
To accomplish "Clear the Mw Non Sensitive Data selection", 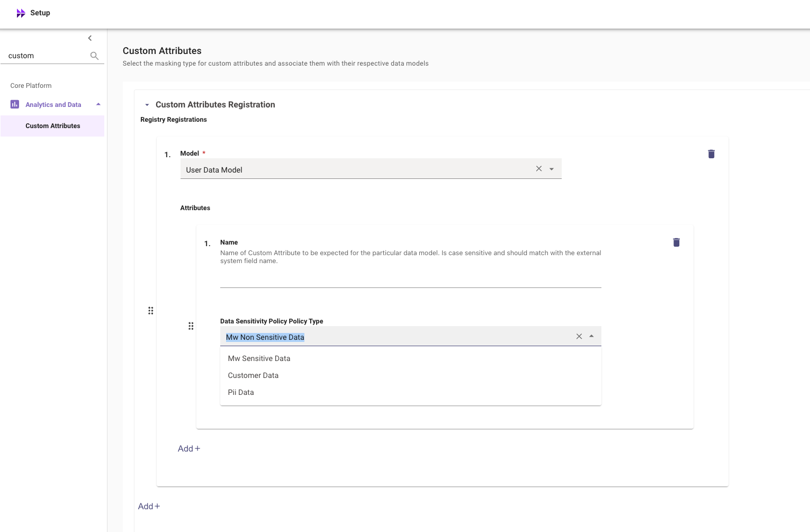I will pyautogui.click(x=579, y=336).
